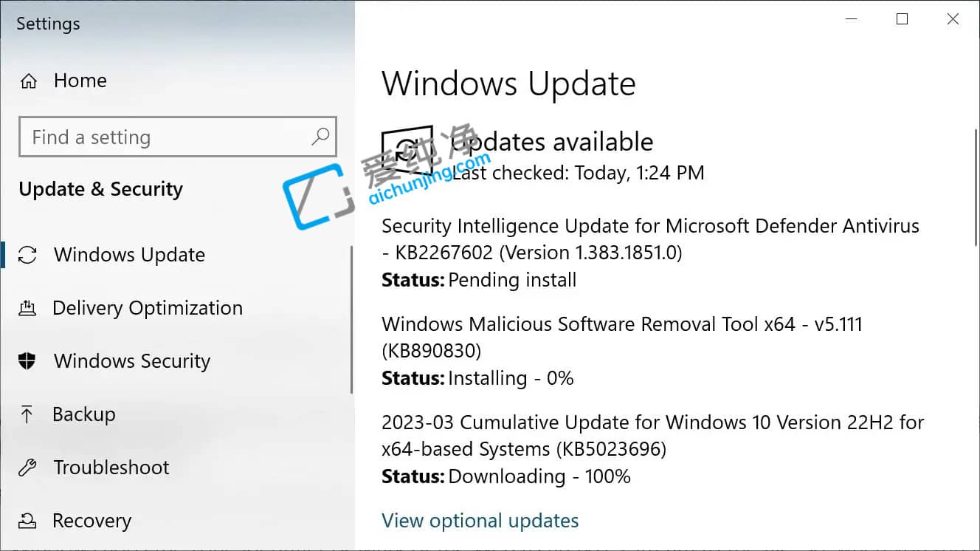The image size is (980, 551).
Task: Select the Windows Update sync arrows icon
Action: pos(27,254)
